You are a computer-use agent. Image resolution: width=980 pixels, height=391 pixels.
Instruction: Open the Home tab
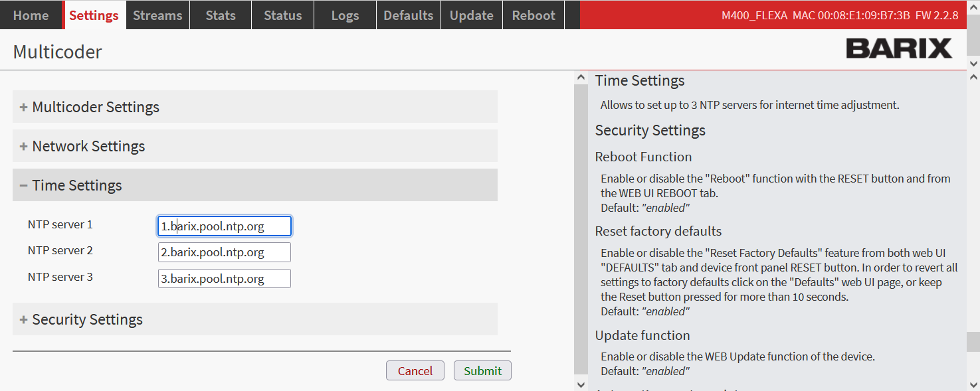31,15
